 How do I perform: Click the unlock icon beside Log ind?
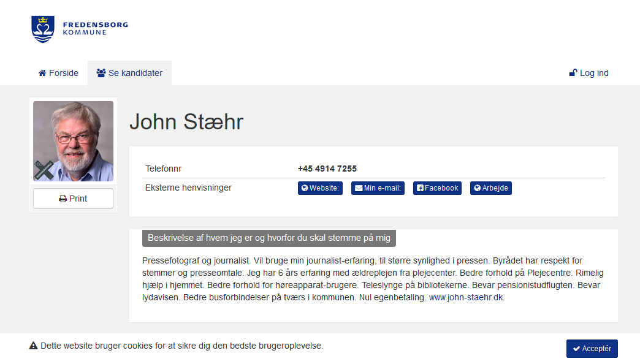[x=573, y=73]
